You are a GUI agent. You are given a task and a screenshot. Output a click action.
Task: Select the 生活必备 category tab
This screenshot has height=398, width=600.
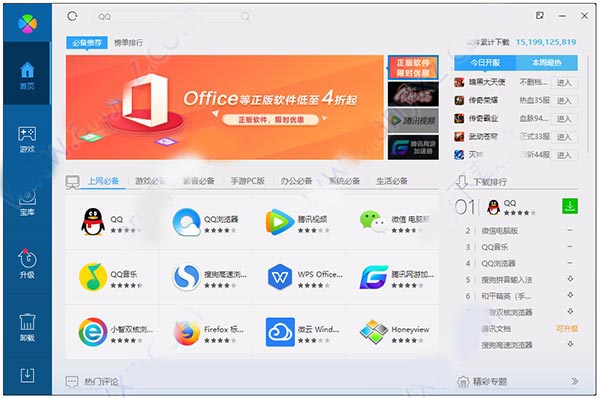click(392, 181)
